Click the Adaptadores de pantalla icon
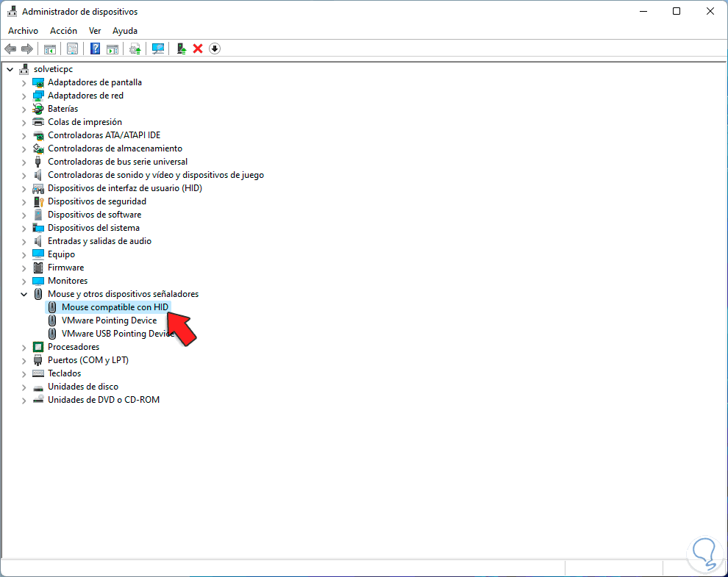This screenshot has width=728, height=577. (x=38, y=82)
